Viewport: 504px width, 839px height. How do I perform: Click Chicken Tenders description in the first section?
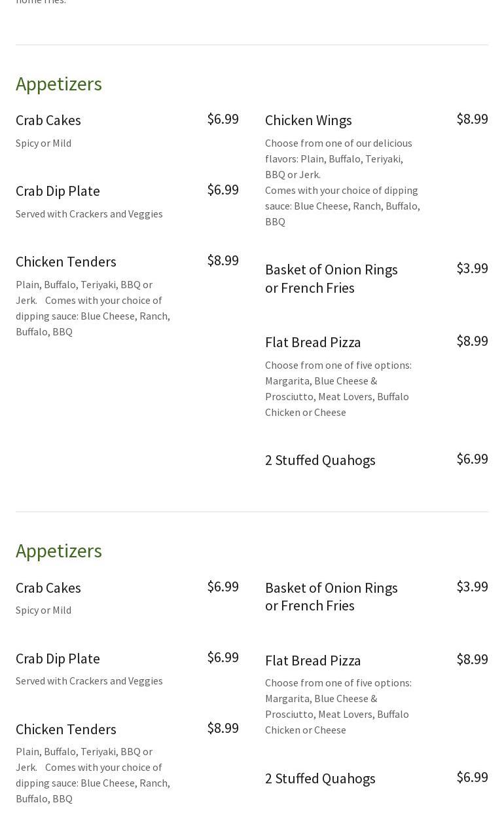pos(93,308)
